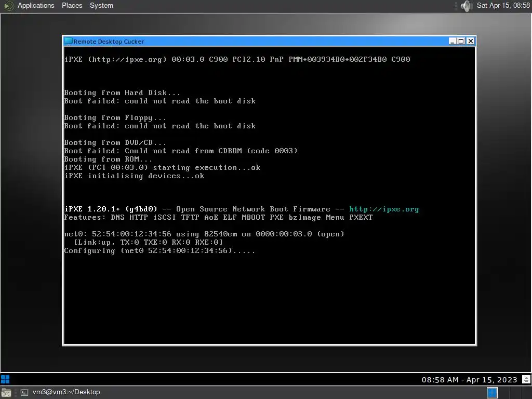Open the volume speaker icon
Image resolution: width=532 pixels, height=399 pixels.
point(467,6)
